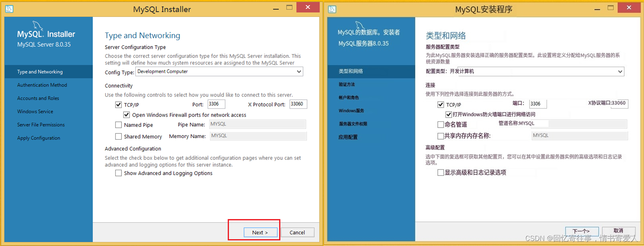Image resolution: width=644 pixels, height=246 pixels.
Task: Click the 'Type and Networking' page heading
Action: point(142,36)
